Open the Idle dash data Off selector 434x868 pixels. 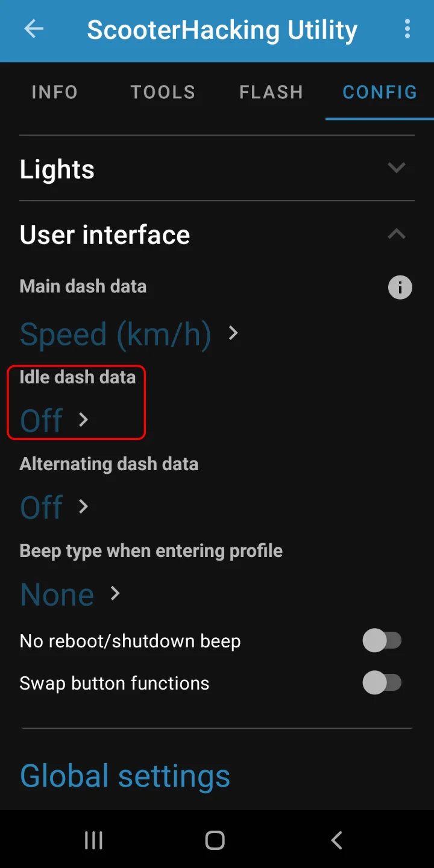pos(54,420)
